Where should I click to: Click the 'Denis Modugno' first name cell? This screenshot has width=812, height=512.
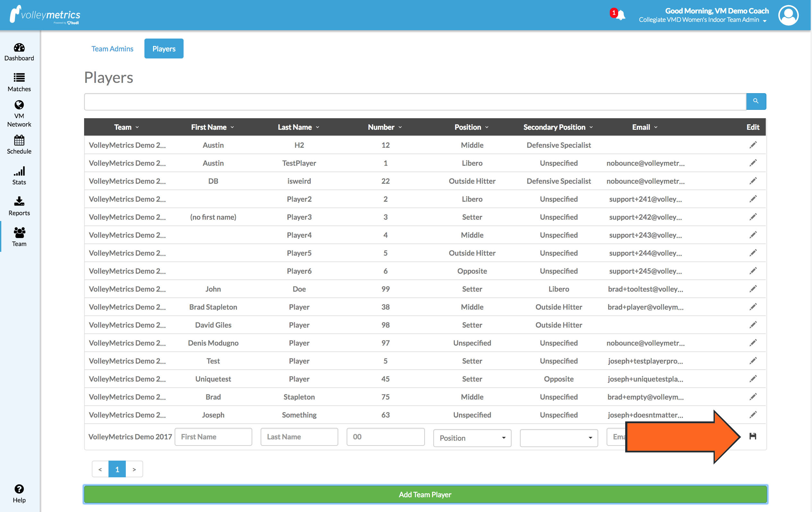point(213,343)
